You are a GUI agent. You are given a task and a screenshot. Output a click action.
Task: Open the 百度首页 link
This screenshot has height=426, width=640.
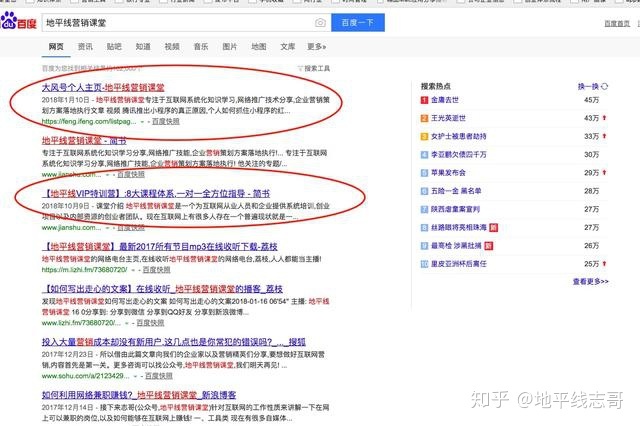(x=617, y=24)
